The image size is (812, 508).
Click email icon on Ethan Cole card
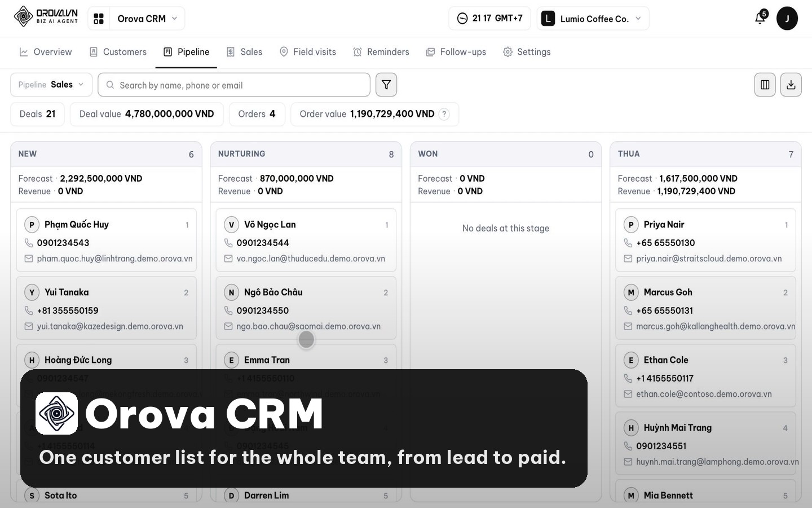click(628, 394)
